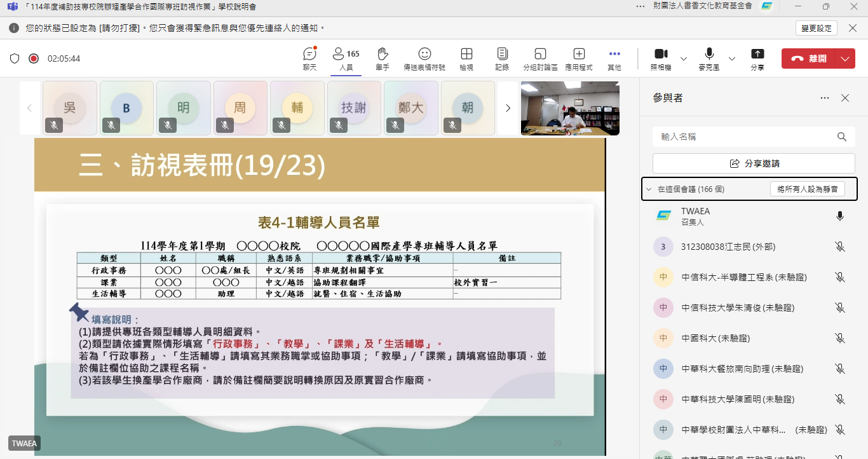
Task: Expand the camera device options arrow
Action: pos(684,58)
